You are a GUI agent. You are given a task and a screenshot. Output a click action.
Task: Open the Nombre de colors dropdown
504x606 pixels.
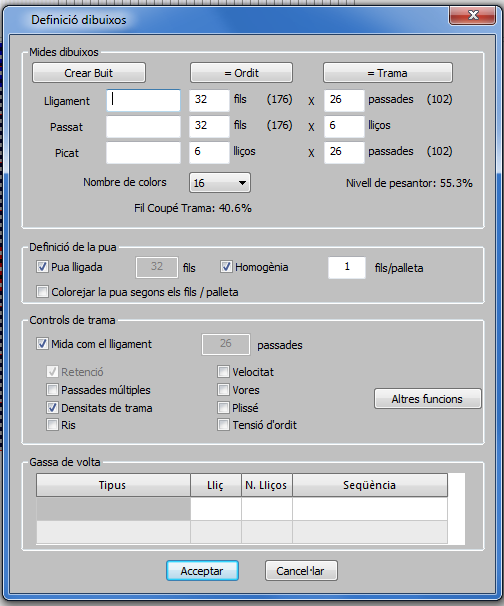(x=220, y=182)
